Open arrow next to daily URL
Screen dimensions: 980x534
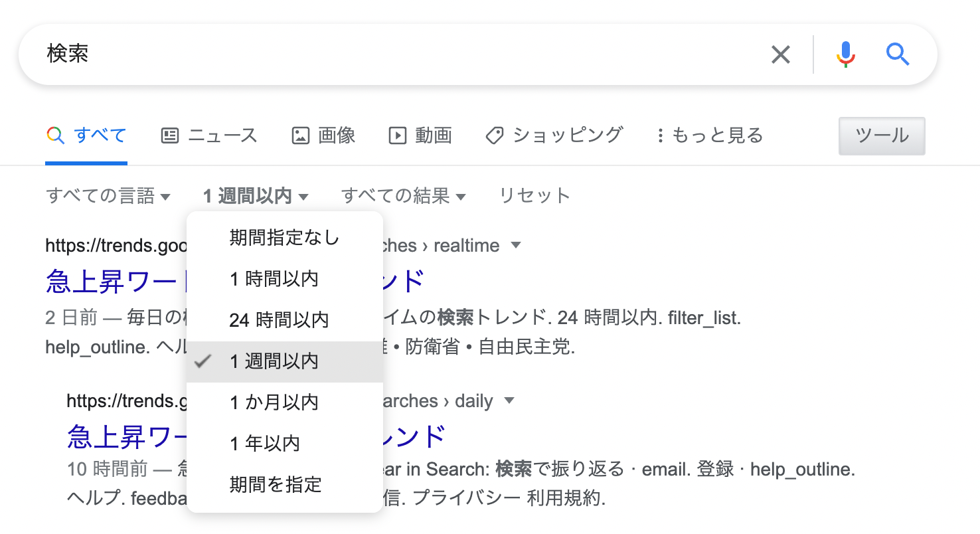pyautogui.click(x=509, y=401)
